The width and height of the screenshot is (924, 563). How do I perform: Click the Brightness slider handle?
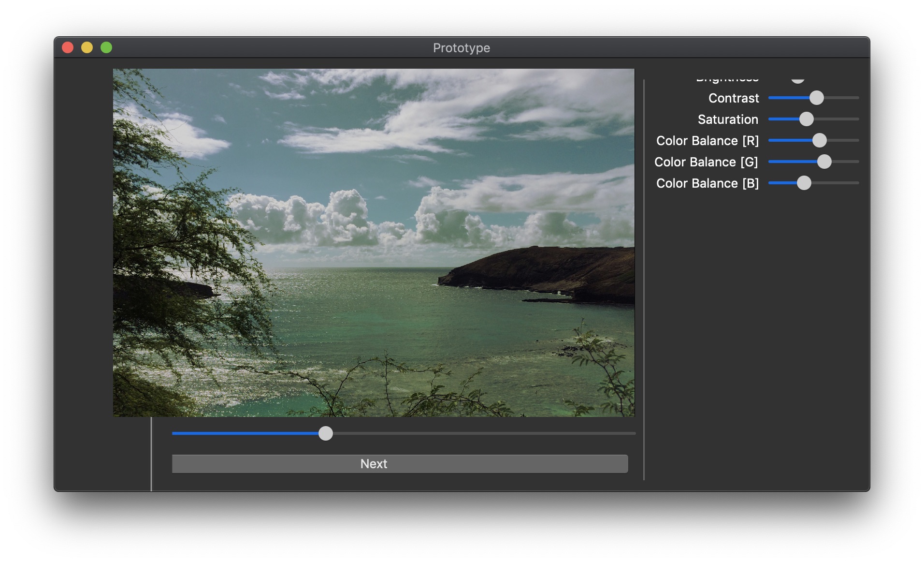click(x=796, y=77)
